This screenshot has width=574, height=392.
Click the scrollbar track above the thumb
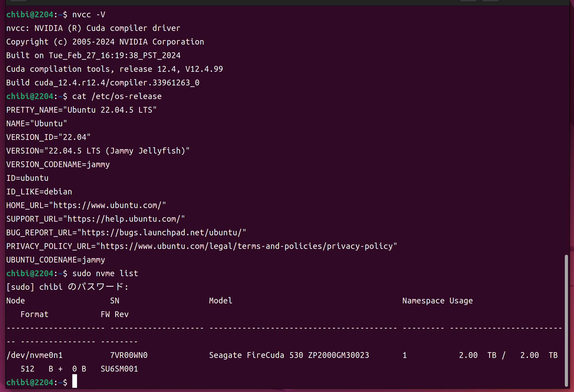pos(566,131)
